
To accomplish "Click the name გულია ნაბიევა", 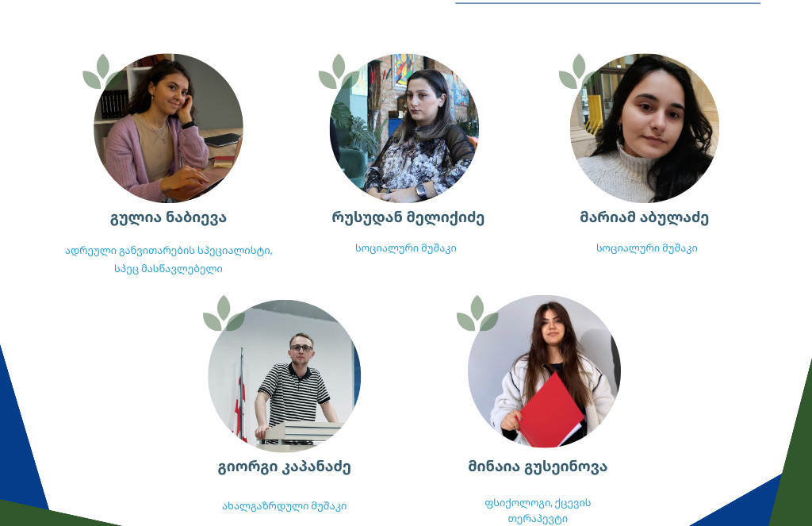I will coord(168,217).
